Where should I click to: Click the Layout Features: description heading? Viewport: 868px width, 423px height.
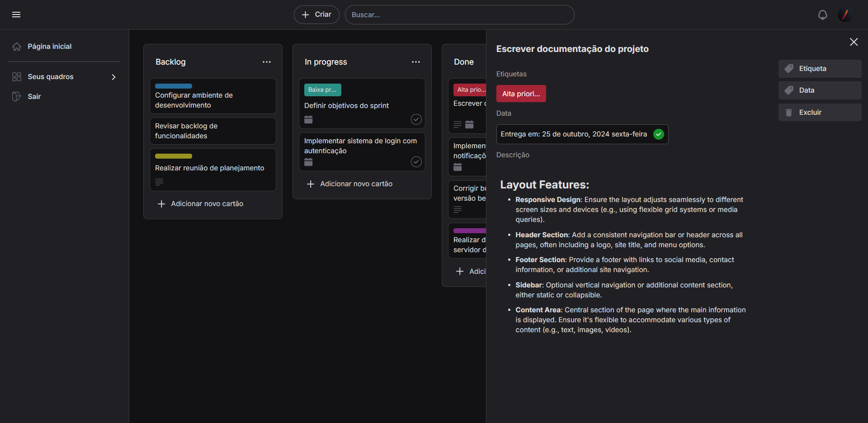click(x=545, y=184)
